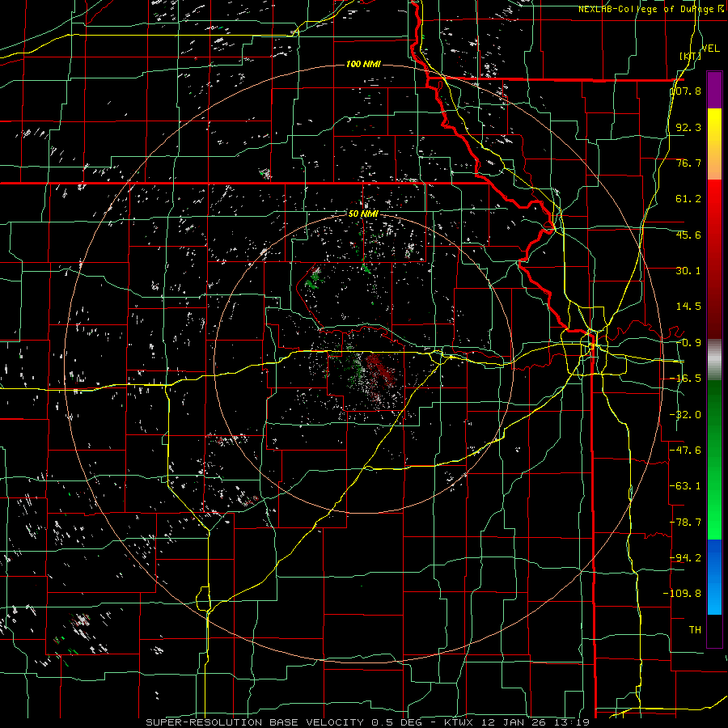Click the -47.6 velocity scale value
This screenshot has height=728, width=728.
pos(686,451)
